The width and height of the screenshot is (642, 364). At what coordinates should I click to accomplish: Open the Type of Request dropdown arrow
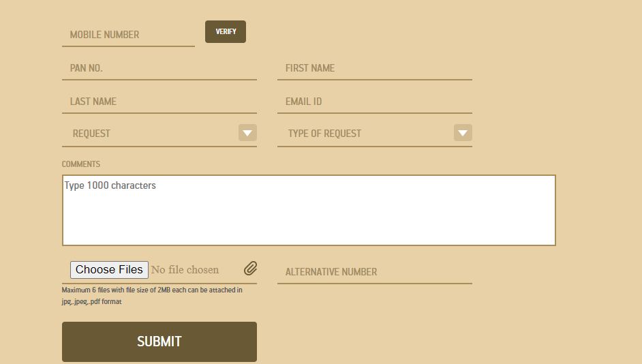point(463,133)
